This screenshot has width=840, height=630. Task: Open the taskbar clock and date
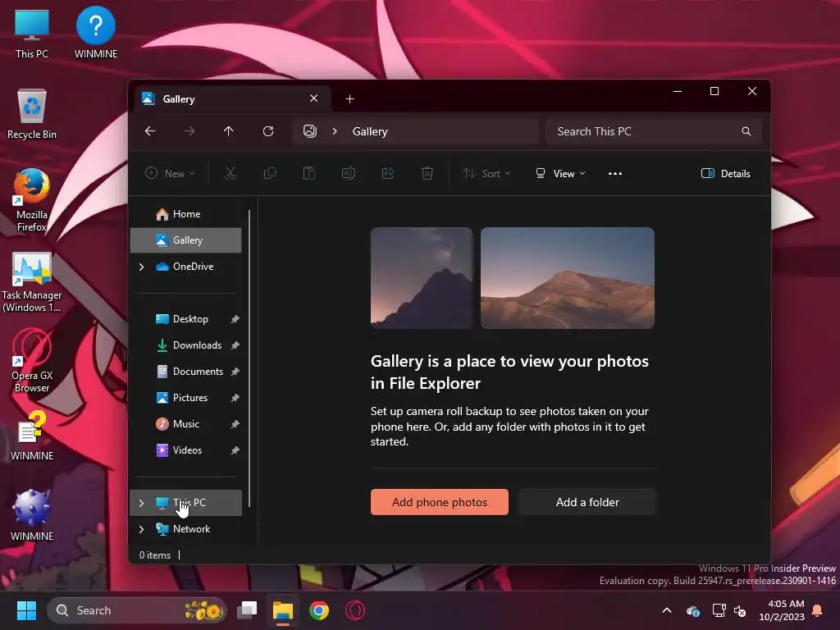pyautogui.click(x=783, y=610)
